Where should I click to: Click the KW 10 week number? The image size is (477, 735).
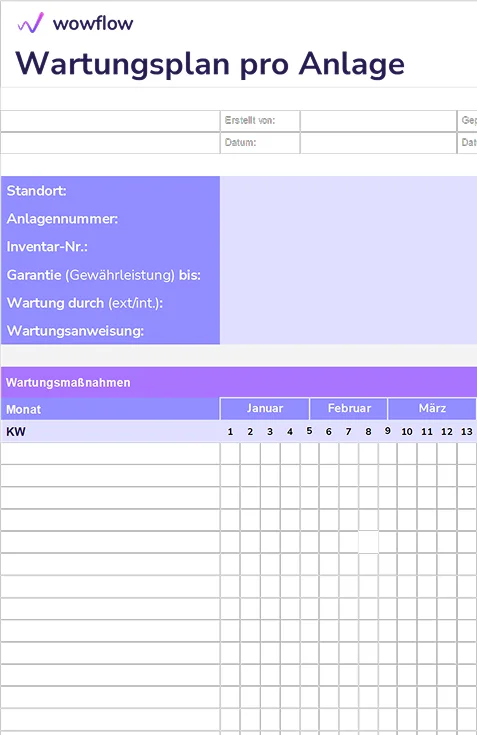click(x=407, y=432)
